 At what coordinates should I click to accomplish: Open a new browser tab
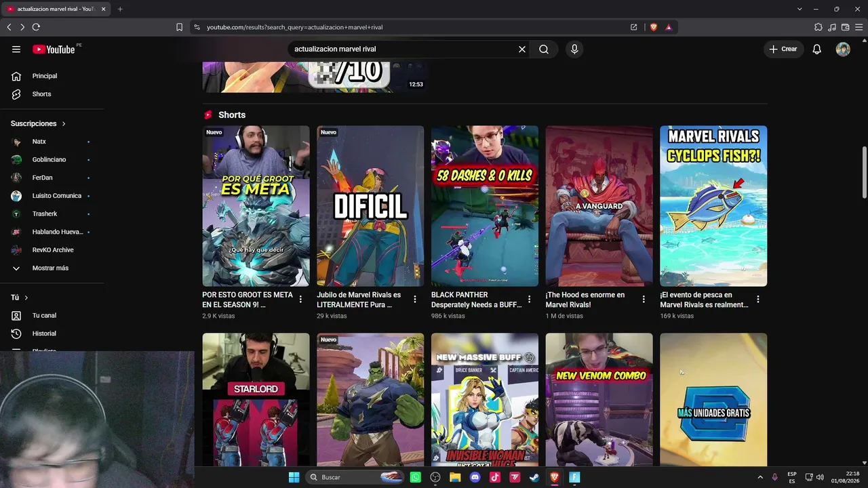tap(120, 9)
